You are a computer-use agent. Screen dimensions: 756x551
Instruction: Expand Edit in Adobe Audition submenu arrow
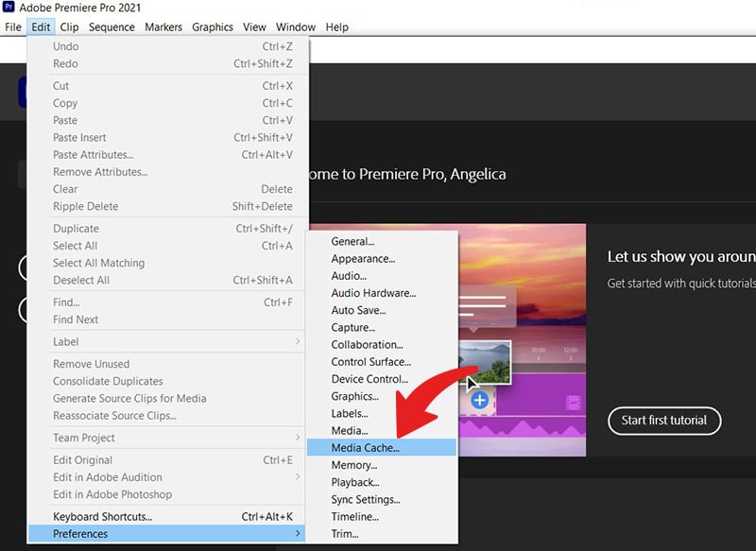click(x=298, y=476)
